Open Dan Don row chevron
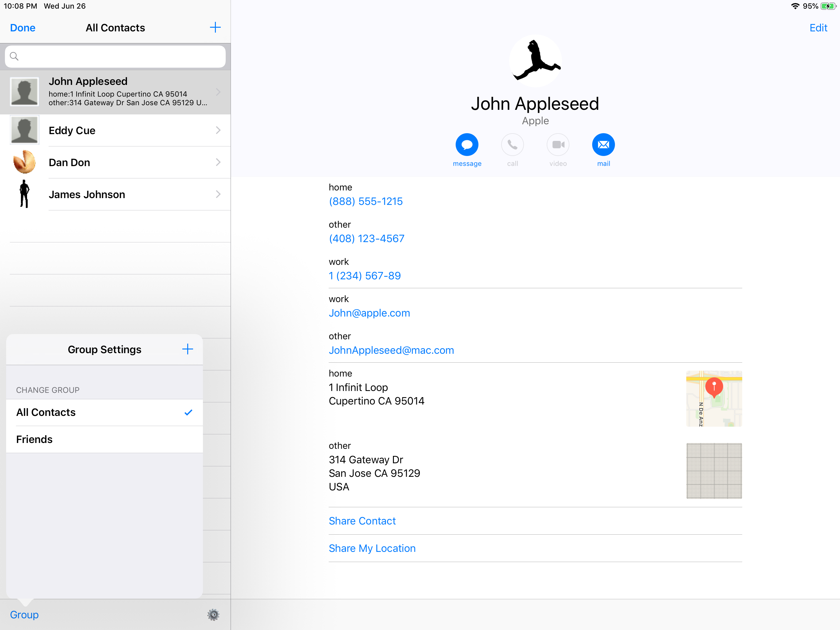 click(218, 162)
